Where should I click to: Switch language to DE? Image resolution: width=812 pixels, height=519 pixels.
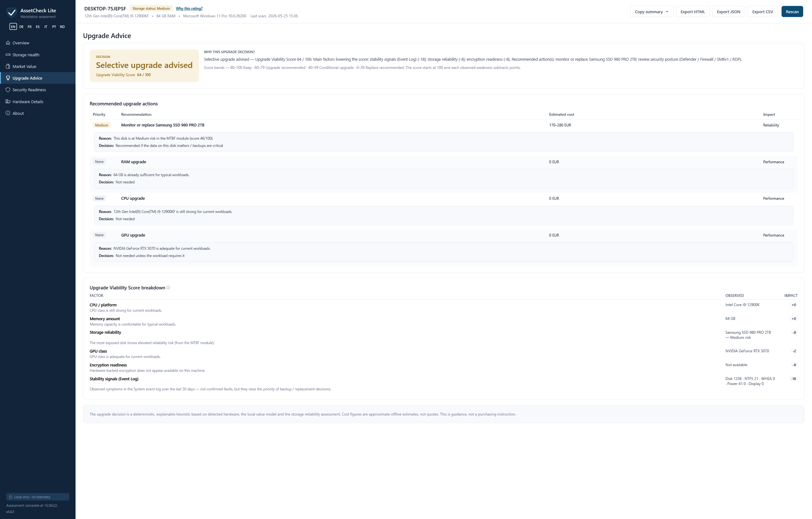(x=21, y=27)
